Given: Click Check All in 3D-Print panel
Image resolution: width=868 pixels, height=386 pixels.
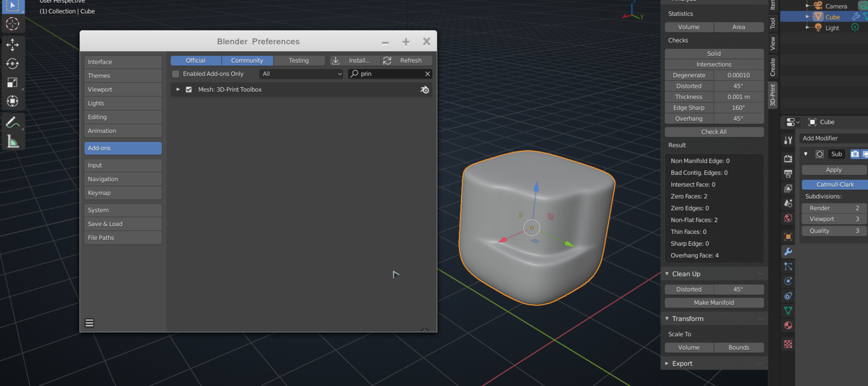Looking at the screenshot, I should (714, 132).
